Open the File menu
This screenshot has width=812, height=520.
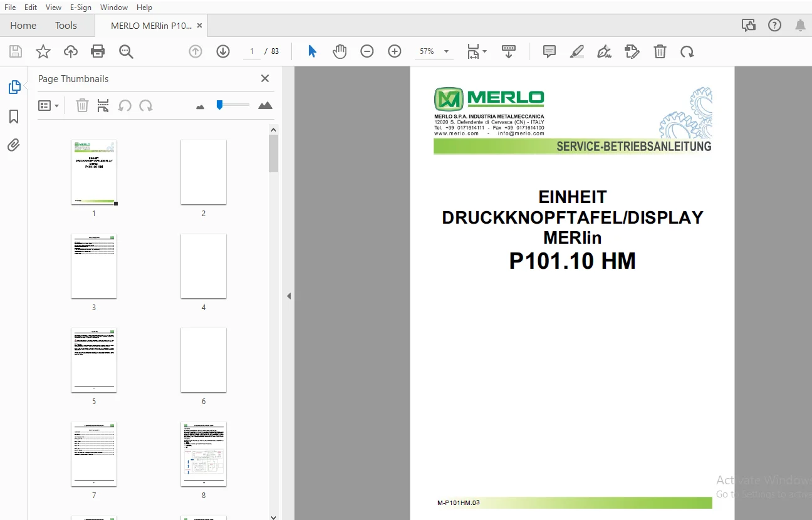[10, 8]
